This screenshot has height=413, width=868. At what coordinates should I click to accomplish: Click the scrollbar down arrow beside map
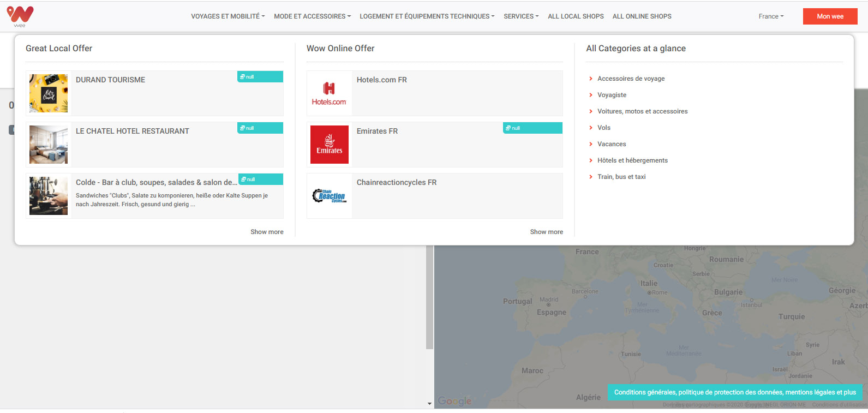(x=429, y=404)
